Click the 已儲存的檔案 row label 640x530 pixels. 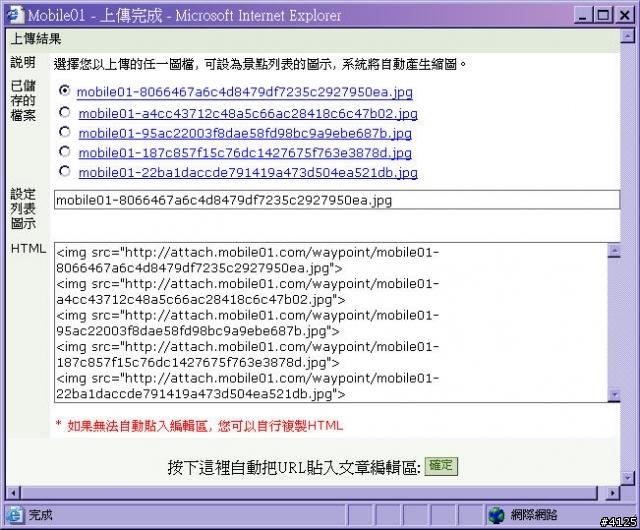(x=23, y=100)
